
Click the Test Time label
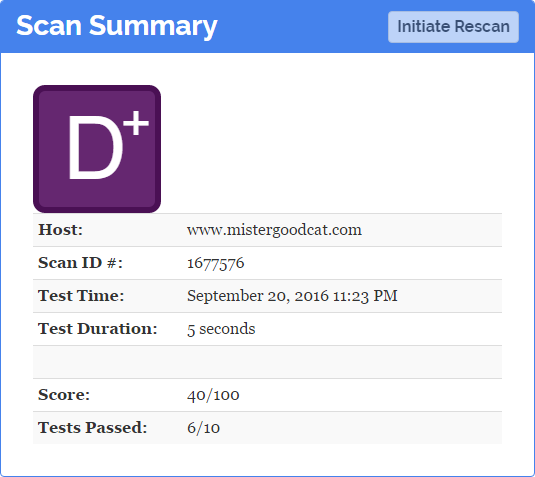81,295
